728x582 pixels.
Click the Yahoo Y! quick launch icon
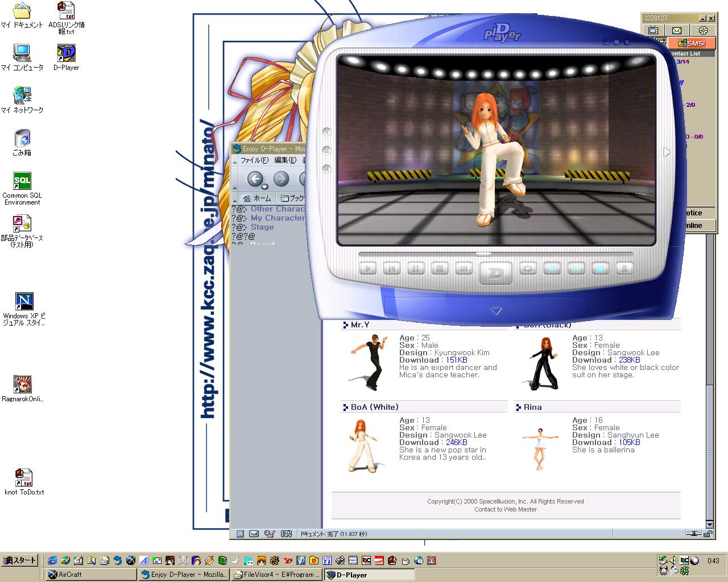point(288,560)
